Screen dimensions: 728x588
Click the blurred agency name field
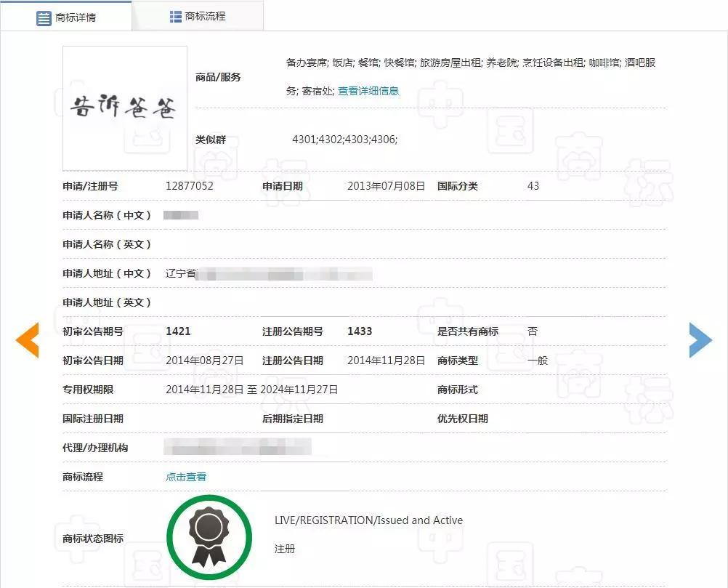[238, 447]
